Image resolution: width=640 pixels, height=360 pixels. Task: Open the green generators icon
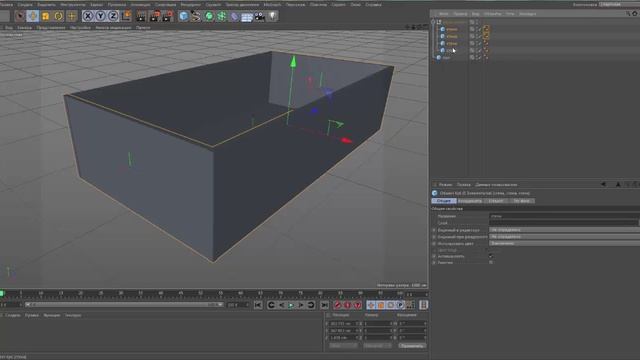pyautogui.click(x=209, y=16)
